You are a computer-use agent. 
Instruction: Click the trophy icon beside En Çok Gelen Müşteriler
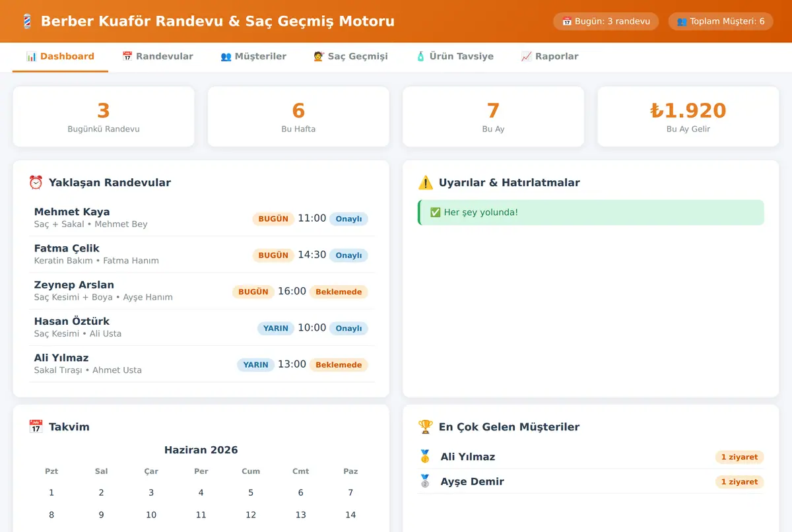[x=426, y=427]
